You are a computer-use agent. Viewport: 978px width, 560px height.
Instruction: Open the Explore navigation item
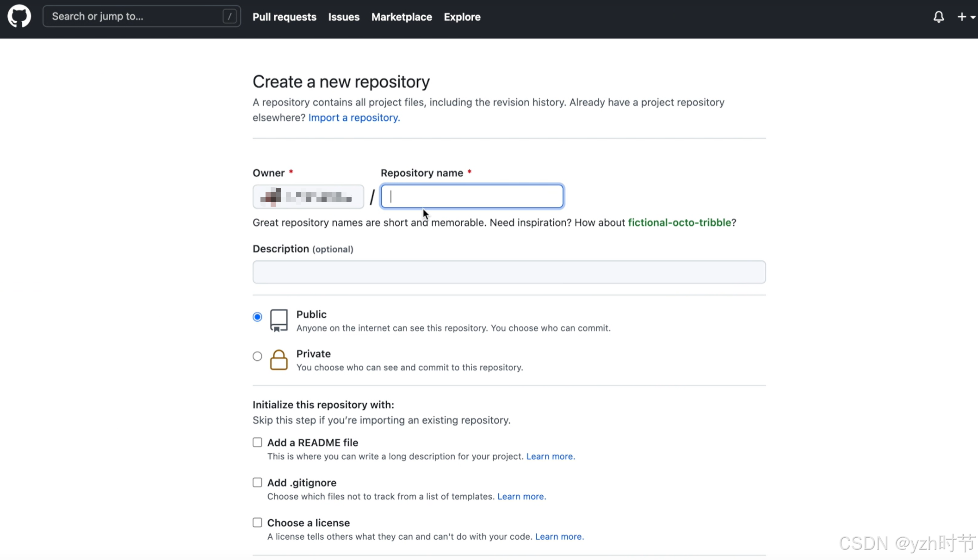point(462,17)
